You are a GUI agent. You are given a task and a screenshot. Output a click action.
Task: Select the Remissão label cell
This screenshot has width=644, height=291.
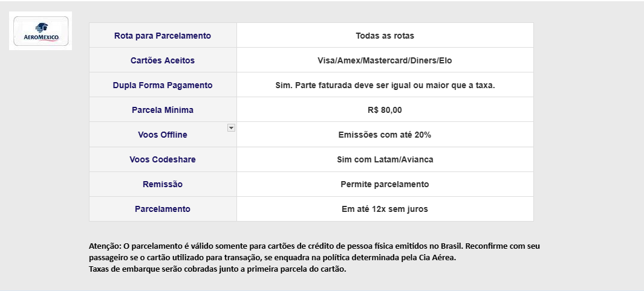(x=163, y=184)
